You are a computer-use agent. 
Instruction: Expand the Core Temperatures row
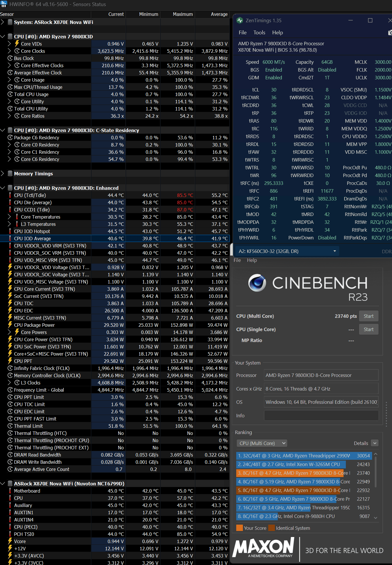coord(9,217)
